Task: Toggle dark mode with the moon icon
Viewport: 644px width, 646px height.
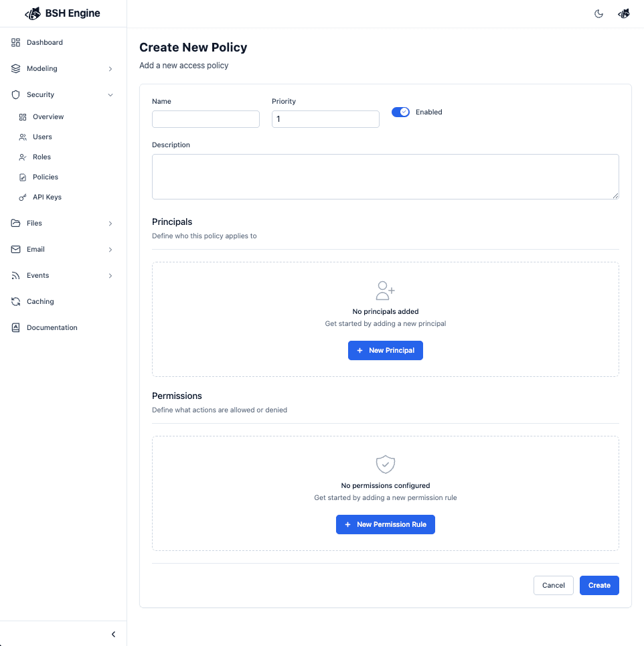Action: pos(599,14)
